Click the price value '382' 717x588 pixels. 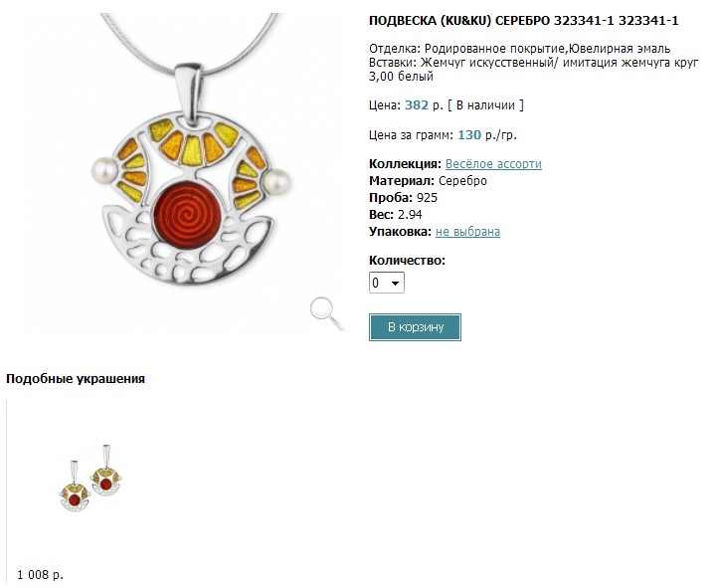pyautogui.click(x=417, y=105)
